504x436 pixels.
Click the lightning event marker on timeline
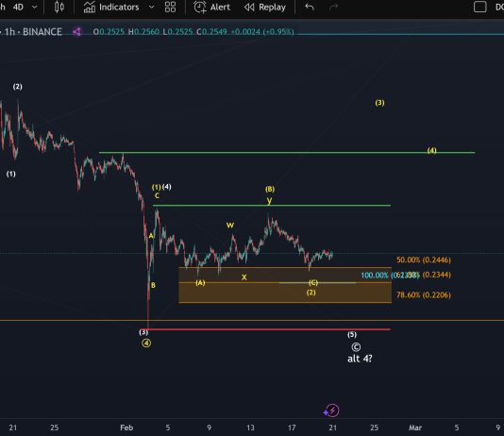(331, 411)
